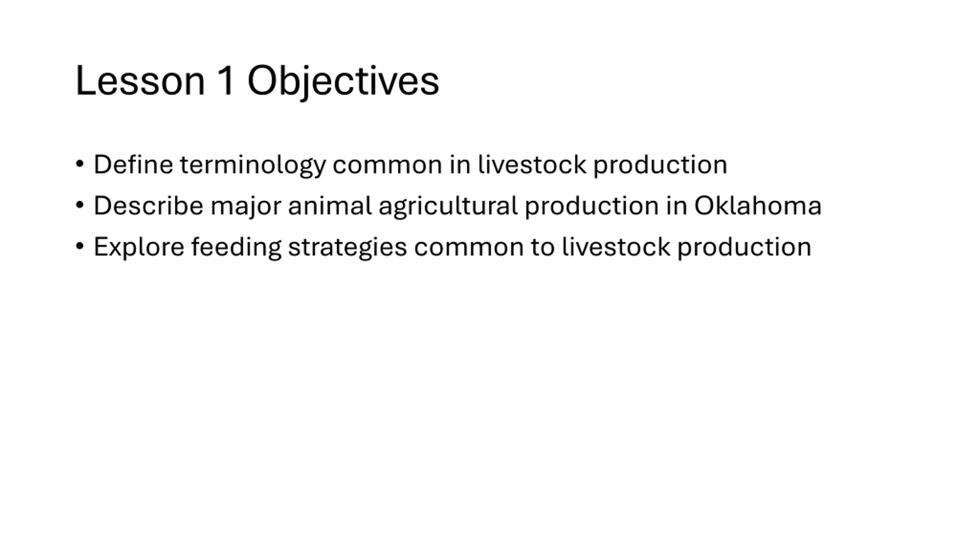Select the word "agricultural"

(x=448, y=207)
